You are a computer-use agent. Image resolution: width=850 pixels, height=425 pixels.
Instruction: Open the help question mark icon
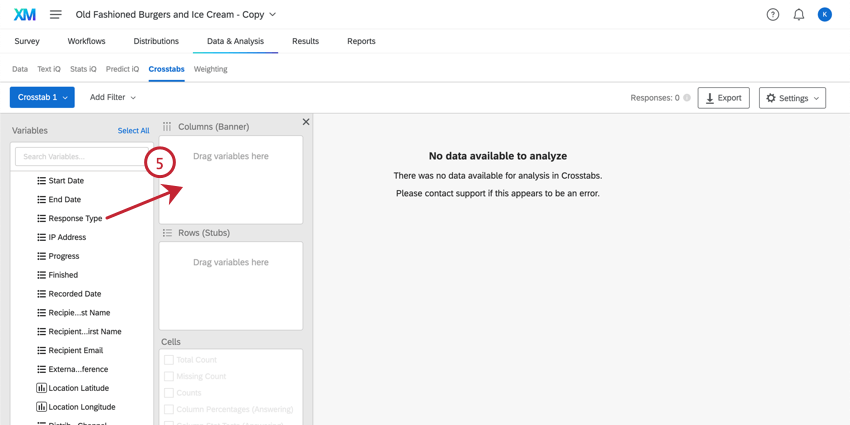point(773,15)
